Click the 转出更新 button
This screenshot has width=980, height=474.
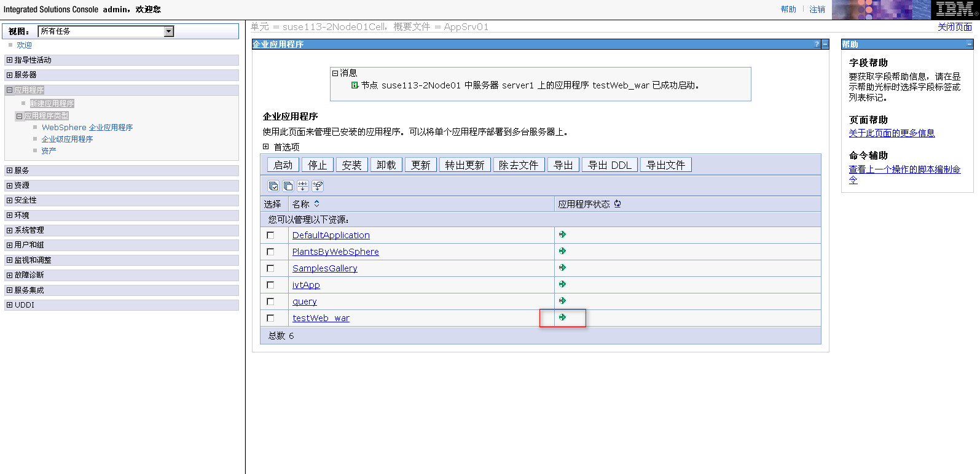coord(465,165)
